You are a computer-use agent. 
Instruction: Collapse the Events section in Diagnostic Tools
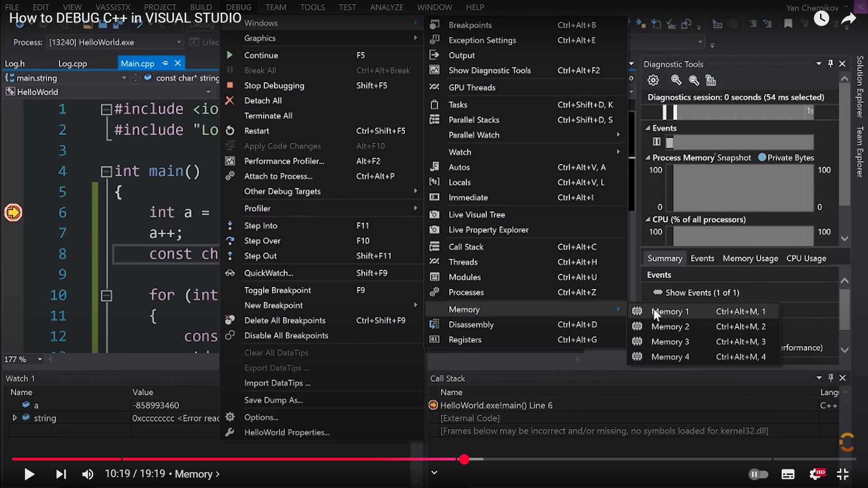click(647, 128)
